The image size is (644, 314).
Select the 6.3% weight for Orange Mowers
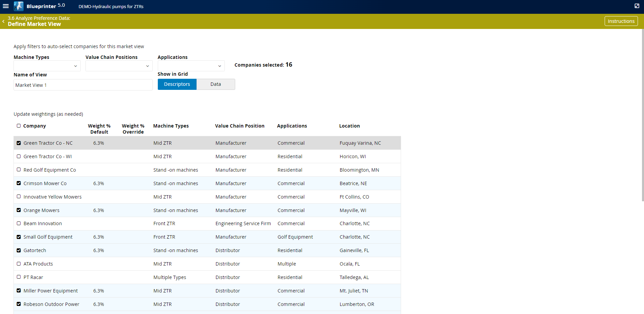(99, 210)
